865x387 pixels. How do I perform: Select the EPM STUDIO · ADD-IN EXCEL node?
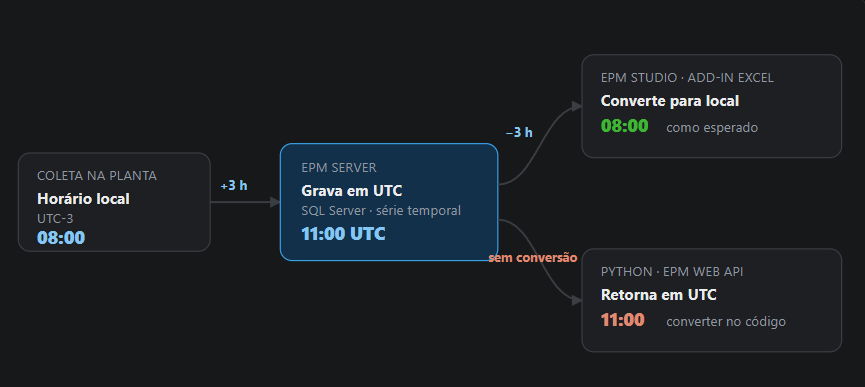click(x=712, y=106)
